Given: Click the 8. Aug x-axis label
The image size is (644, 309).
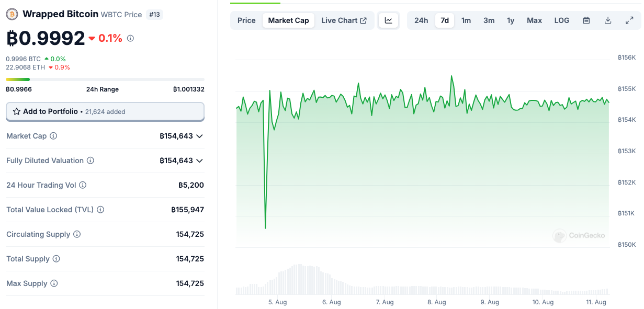Looking at the screenshot, I should click(x=437, y=302).
